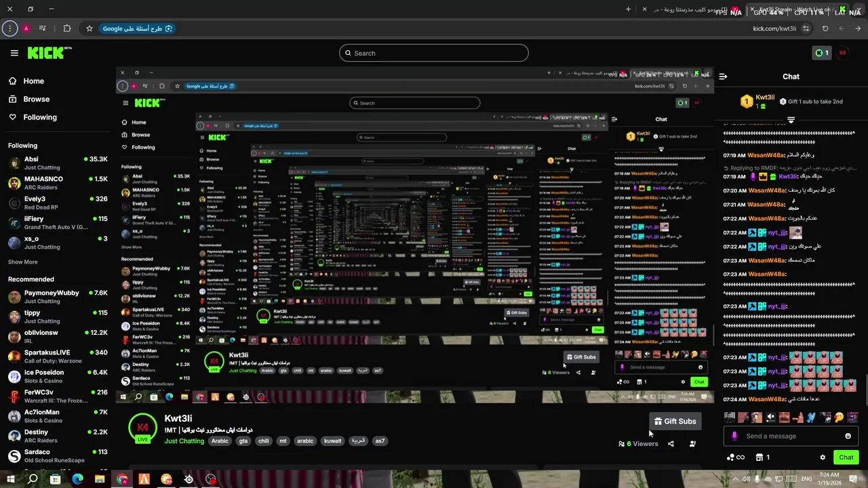
Task: Open Ice Poseidon recommended channel
Action: pyautogui.click(x=58, y=376)
